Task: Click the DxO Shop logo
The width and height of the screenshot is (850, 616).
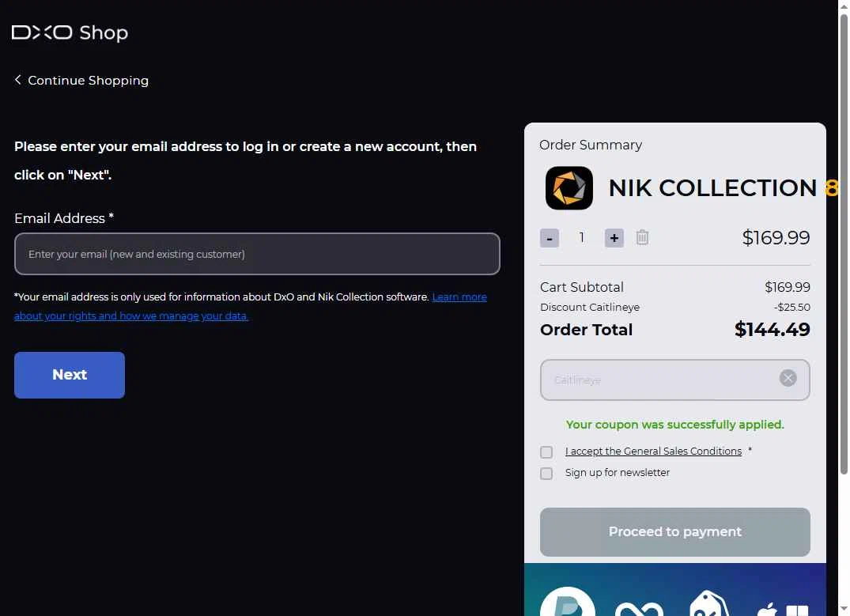Action: [x=70, y=32]
